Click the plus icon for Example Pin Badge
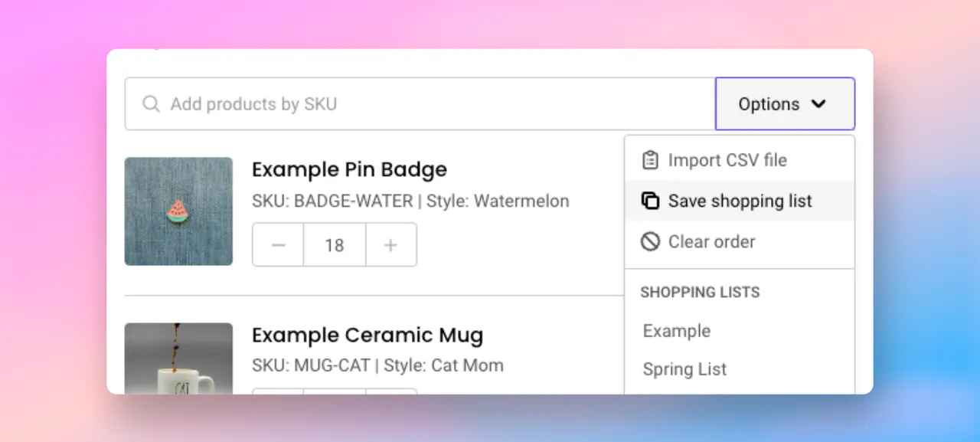The image size is (980, 442). (x=390, y=244)
